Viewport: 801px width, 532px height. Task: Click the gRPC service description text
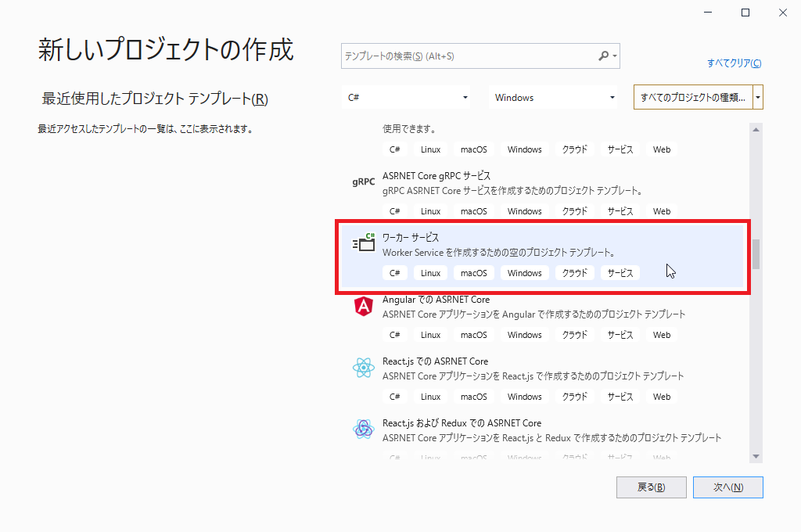[x=512, y=191]
